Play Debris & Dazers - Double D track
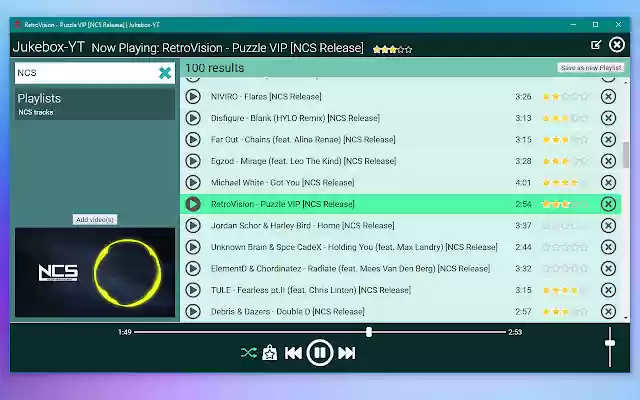The image size is (640, 400). [x=193, y=311]
